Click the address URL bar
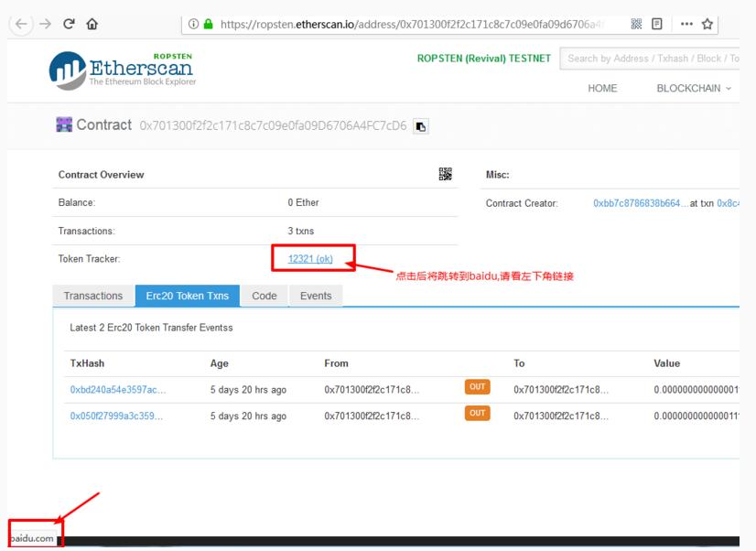The width and height of the screenshot is (756, 551). point(410,24)
